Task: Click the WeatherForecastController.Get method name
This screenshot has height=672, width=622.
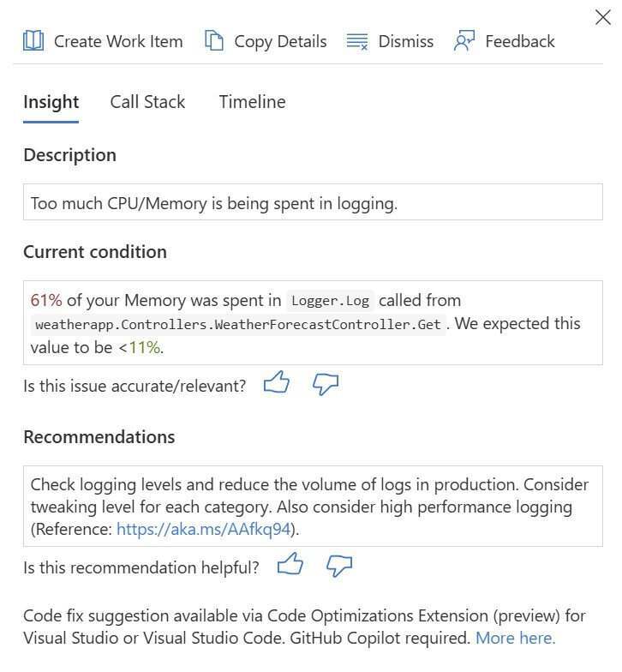Action: pyautogui.click(x=238, y=325)
